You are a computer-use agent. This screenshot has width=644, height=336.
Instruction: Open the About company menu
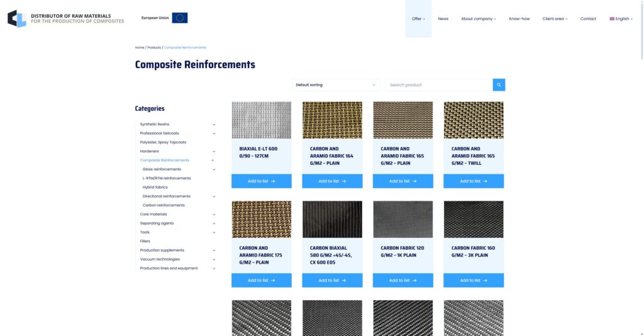478,19
